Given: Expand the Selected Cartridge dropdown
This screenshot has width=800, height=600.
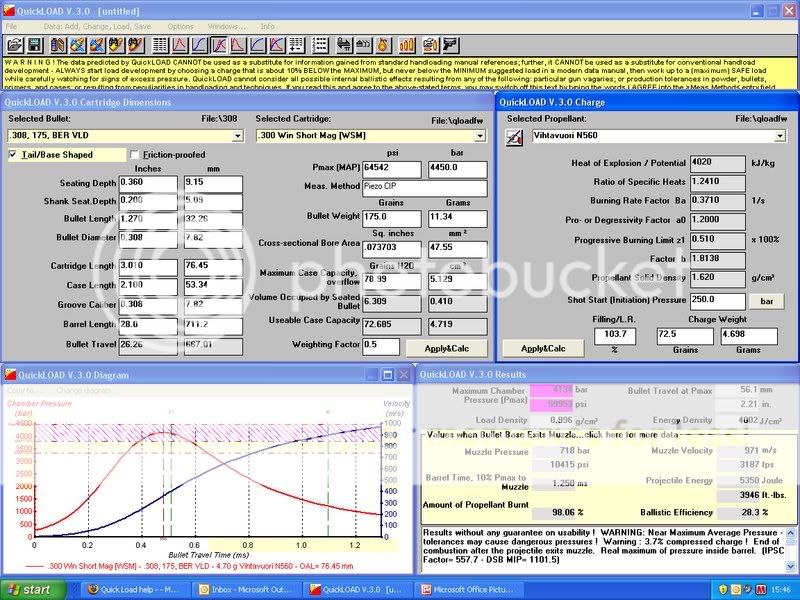Looking at the screenshot, I should tap(480, 136).
